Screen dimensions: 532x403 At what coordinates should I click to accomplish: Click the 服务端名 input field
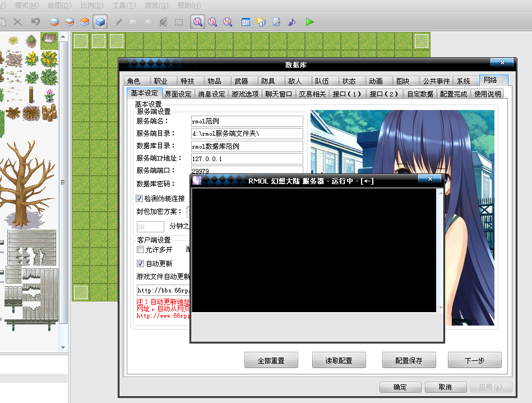click(x=247, y=121)
